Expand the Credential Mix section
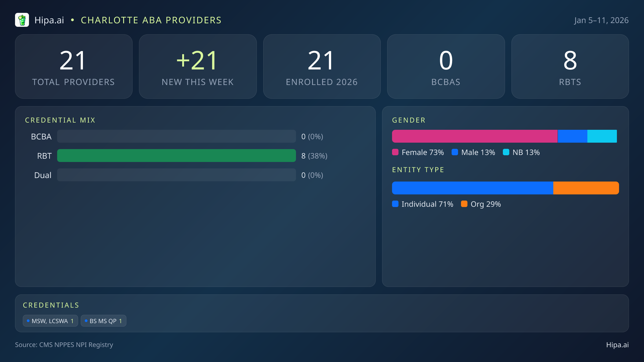The height and width of the screenshot is (362, 644). click(60, 120)
